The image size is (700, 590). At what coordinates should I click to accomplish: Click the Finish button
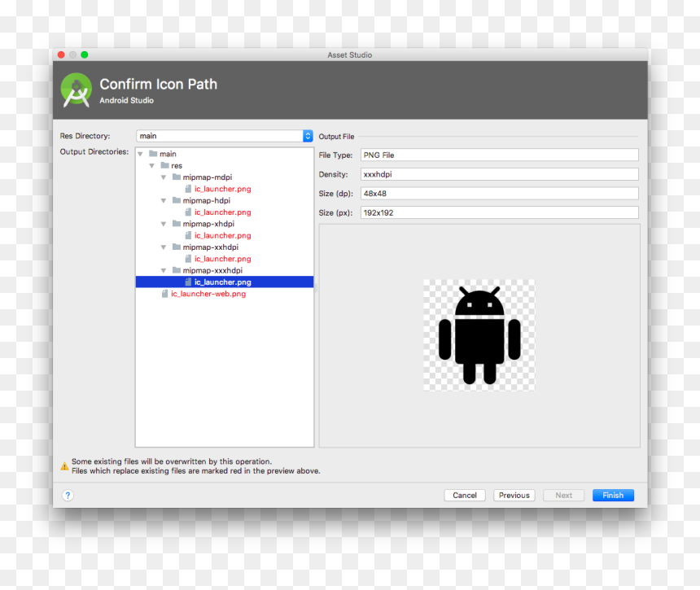(613, 495)
